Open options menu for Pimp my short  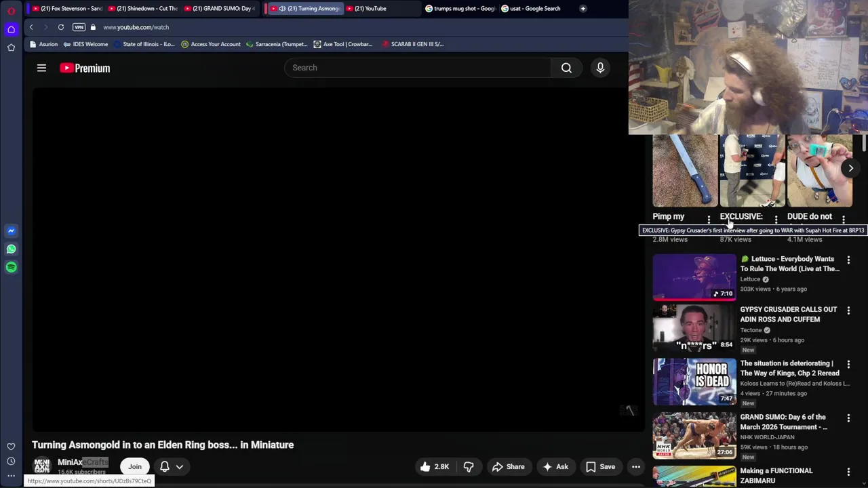point(709,219)
